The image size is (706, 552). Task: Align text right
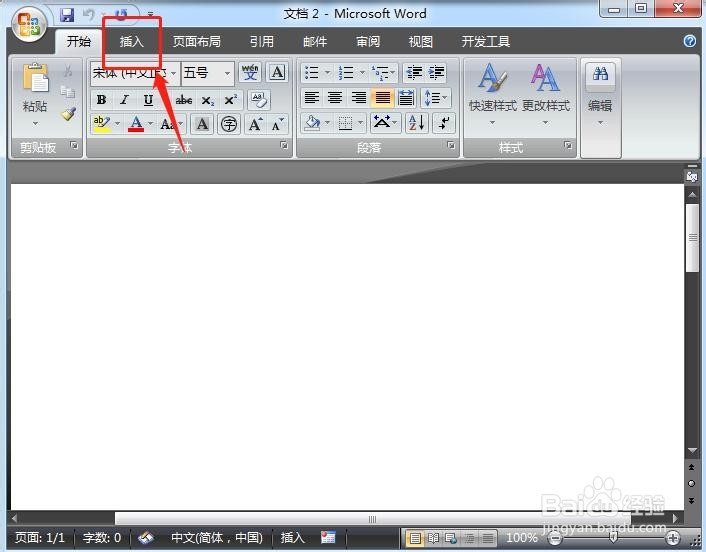(x=359, y=98)
